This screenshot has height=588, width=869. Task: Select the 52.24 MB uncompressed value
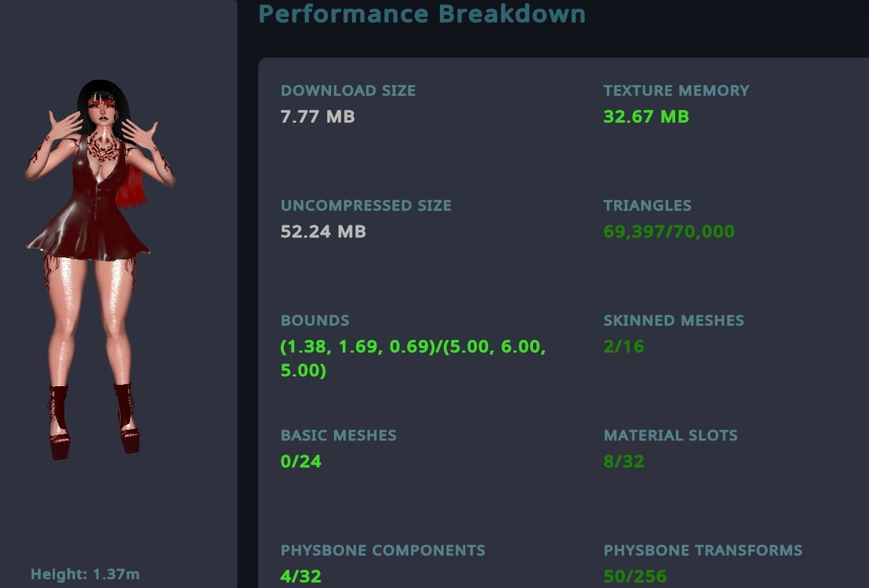click(x=323, y=231)
